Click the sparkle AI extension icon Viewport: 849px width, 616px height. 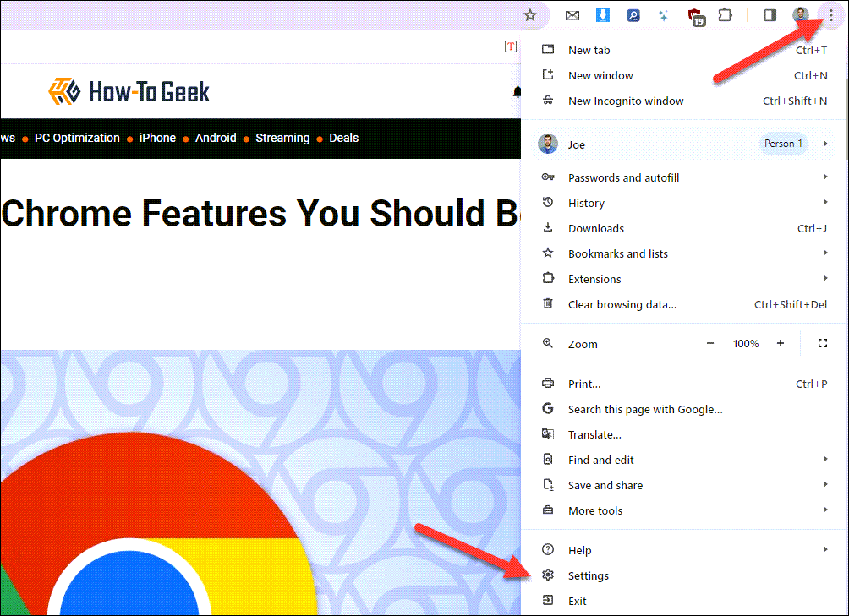coord(663,15)
